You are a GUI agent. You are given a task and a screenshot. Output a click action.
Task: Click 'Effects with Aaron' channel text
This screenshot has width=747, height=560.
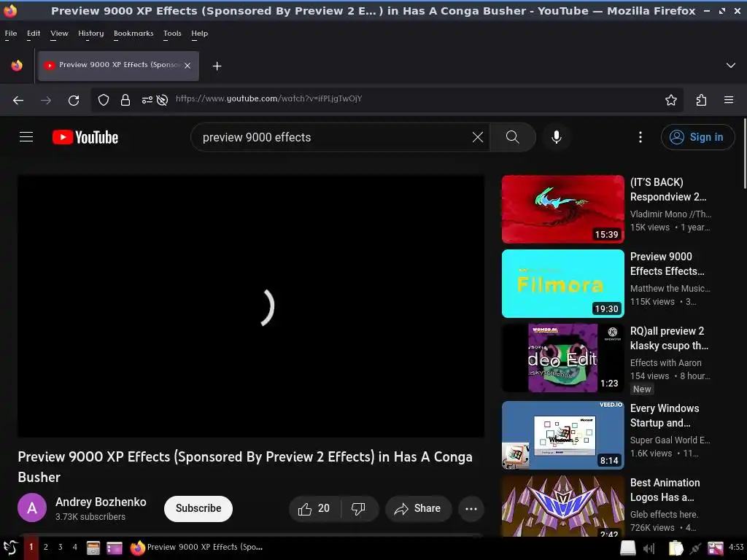[x=665, y=363]
